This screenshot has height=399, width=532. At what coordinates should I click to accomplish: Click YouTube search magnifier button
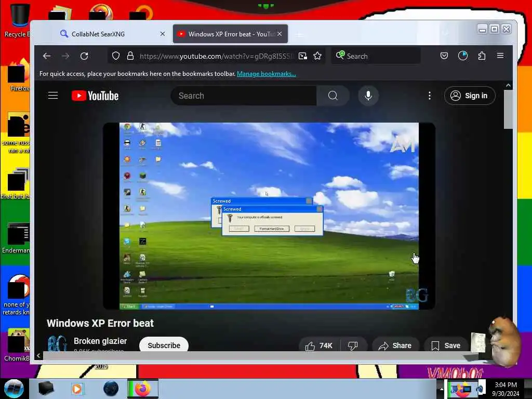point(333,96)
